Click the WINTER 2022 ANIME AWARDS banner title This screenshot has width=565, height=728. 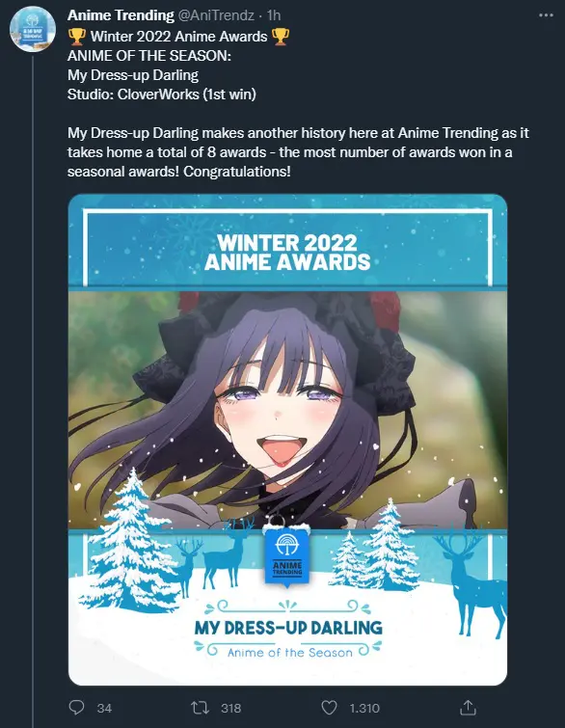[287, 252]
